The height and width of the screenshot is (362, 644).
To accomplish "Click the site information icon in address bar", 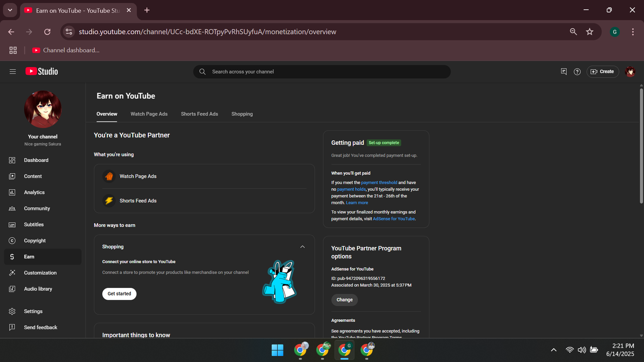I will (69, 32).
